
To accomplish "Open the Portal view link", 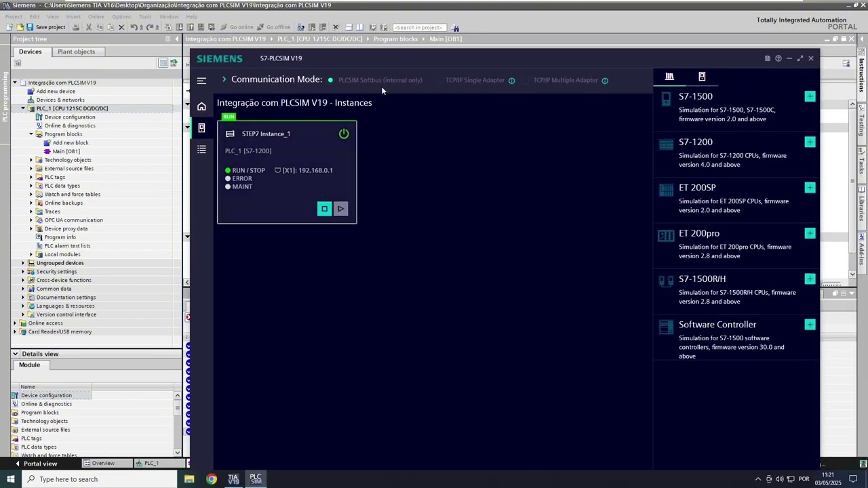I will [40, 464].
